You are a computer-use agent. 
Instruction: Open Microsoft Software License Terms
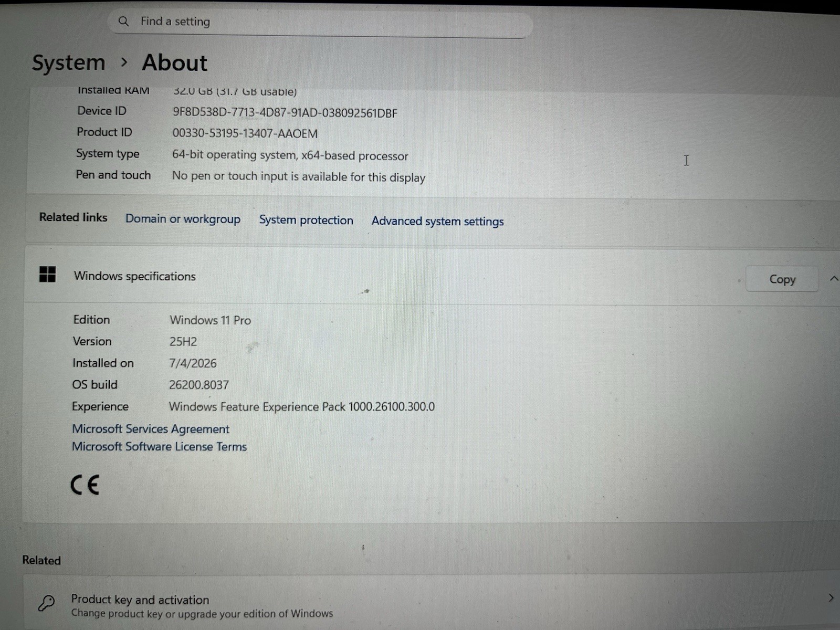pos(159,447)
